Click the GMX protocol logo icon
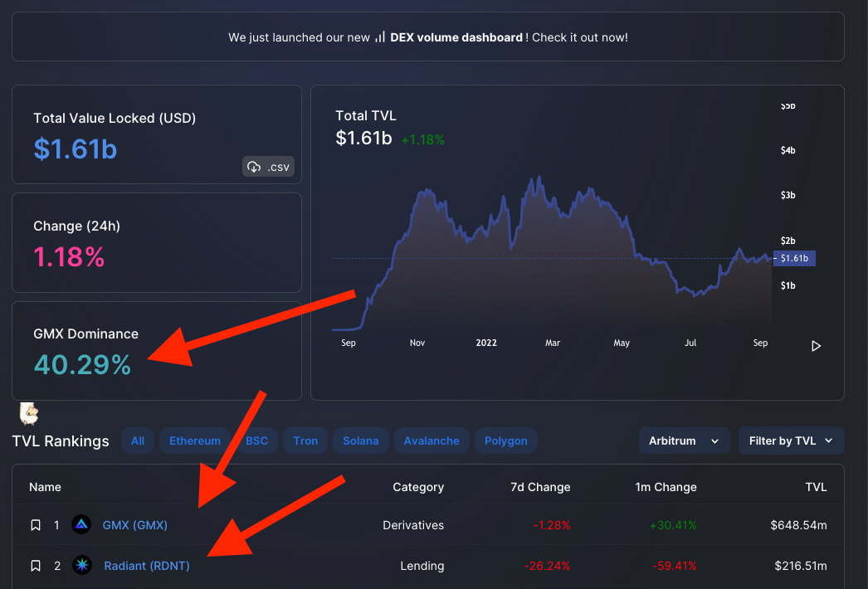 [x=81, y=525]
